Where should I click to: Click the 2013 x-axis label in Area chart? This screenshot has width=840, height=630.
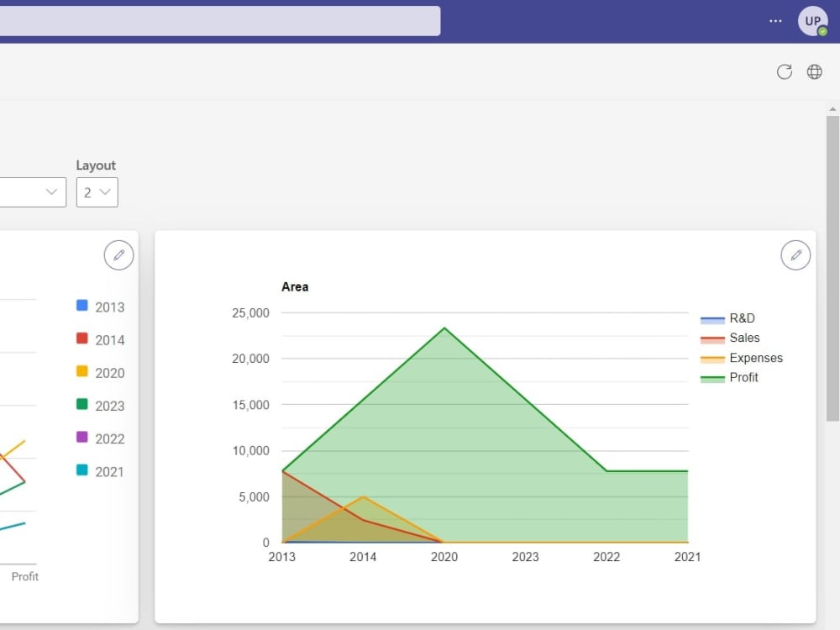pyautogui.click(x=281, y=557)
